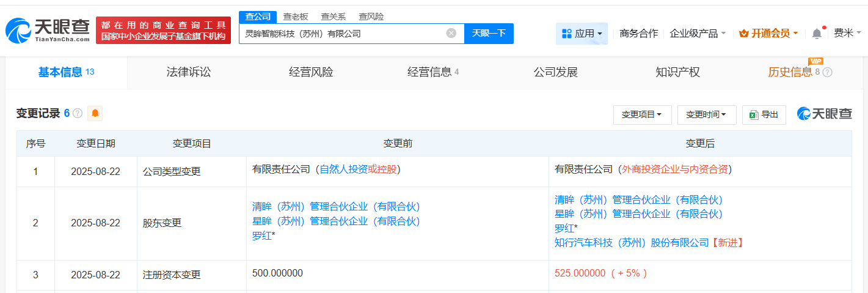The height and width of the screenshot is (293, 868).
Task: Click the 天眼一下 search button
Action: tap(489, 33)
